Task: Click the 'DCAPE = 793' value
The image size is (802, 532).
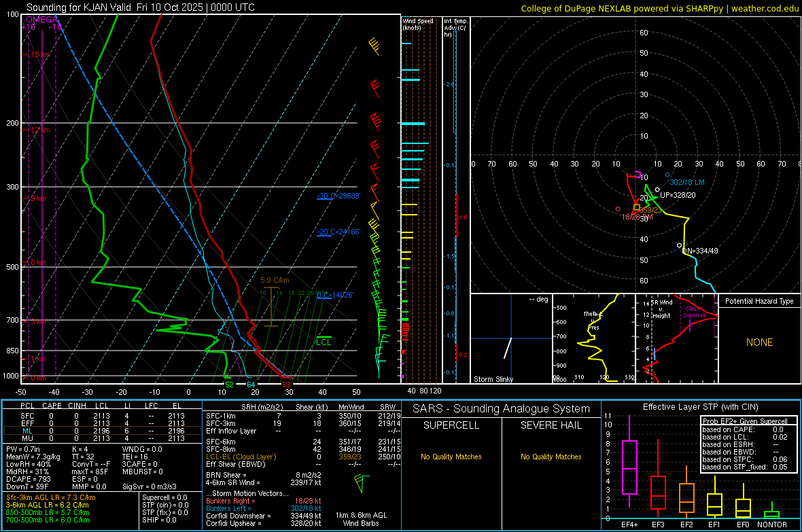Action: pyautogui.click(x=28, y=479)
